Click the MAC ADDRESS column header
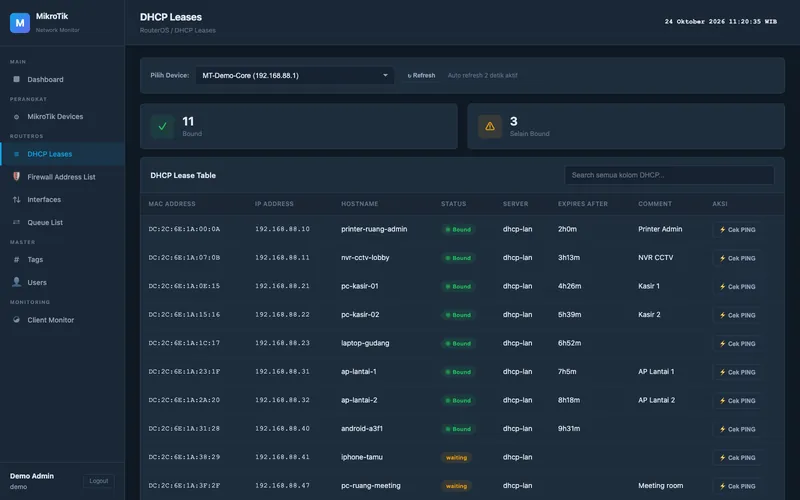The height and width of the screenshot is (500, 800). [x=172, y=204]
